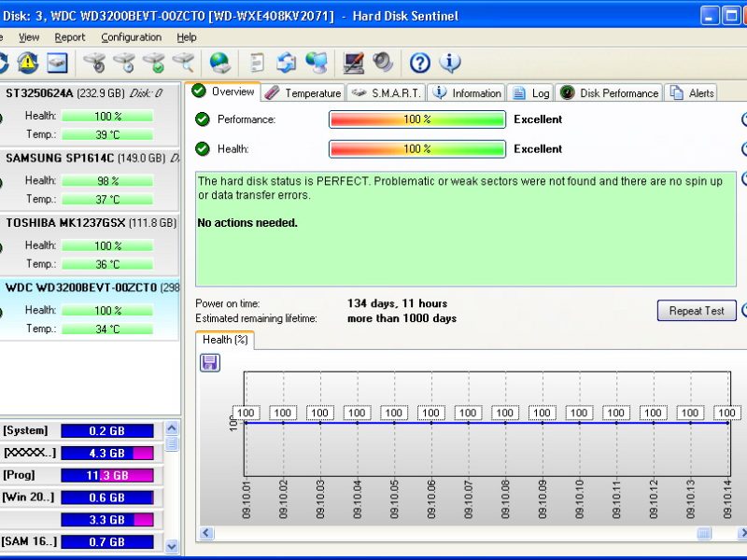Click the main Health 100 % bar
Viewport: 747px width, 560px height.
pyautogui.click(x=417, y=149)
